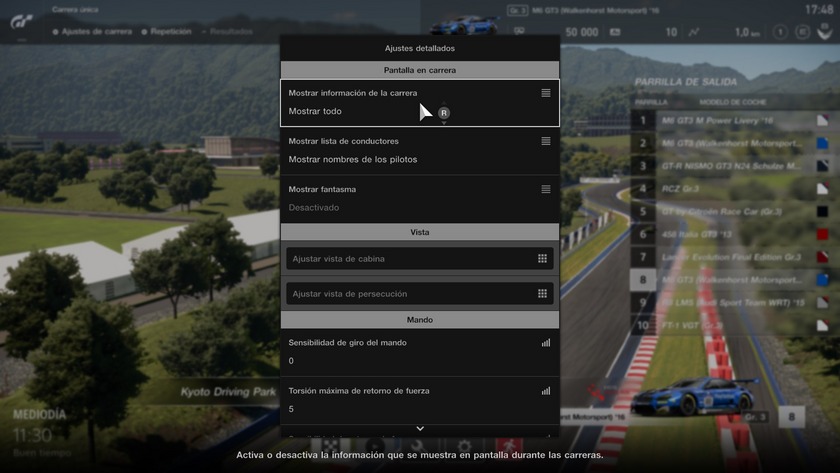Click the livery swatch on grid row 1
The image size is (840, 473).
tap(822, 121)
